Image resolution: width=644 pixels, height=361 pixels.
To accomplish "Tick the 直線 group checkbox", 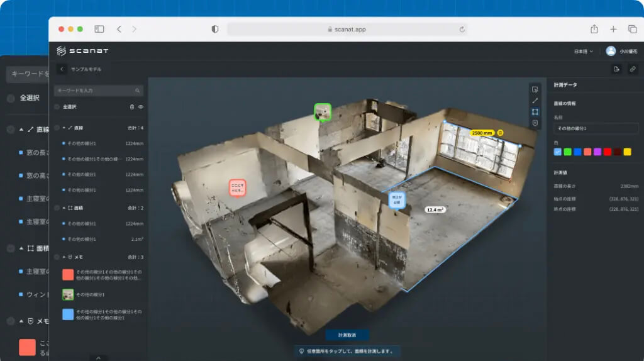I will pyautogui.click(x=57, y=128).
